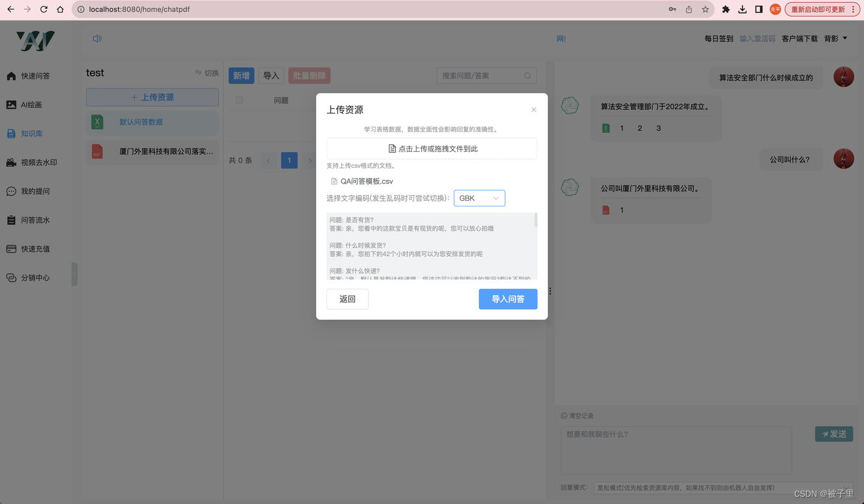Image resolution: width=864 pixels, height=504 pixels.
Task: Click the green Excel icon of 默认问答数据
Action: click(97, 122)
